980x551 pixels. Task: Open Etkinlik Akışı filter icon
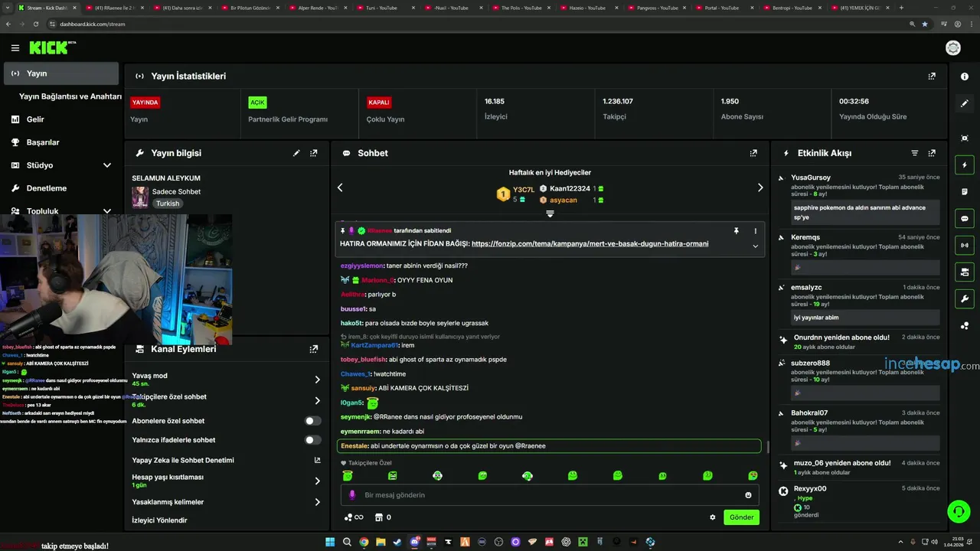(914, 153)
